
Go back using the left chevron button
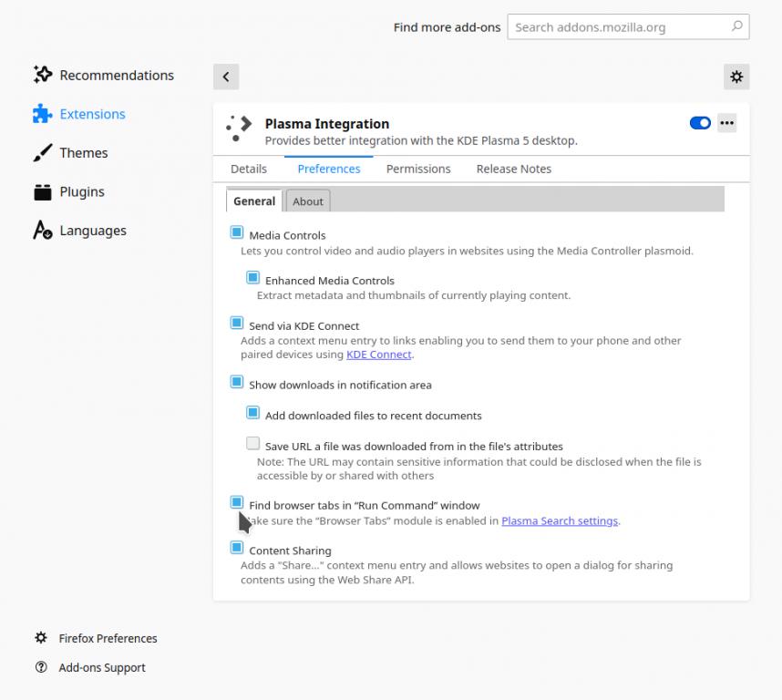226,77
